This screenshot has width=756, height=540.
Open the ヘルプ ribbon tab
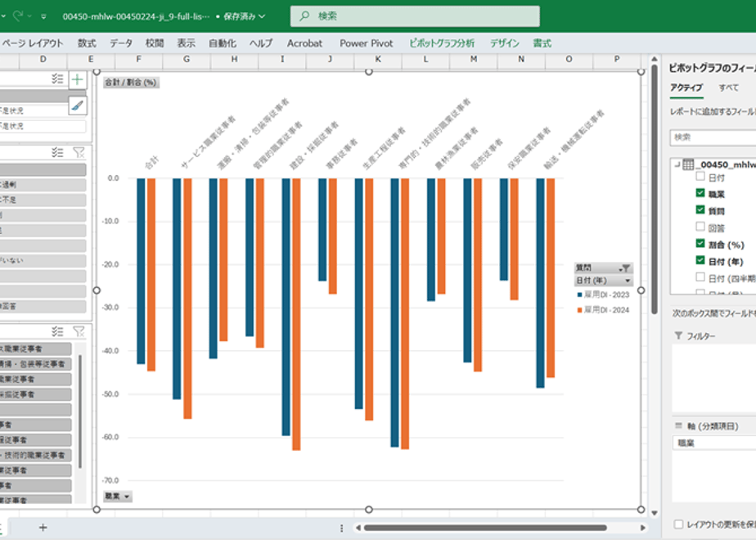(261, 43)
